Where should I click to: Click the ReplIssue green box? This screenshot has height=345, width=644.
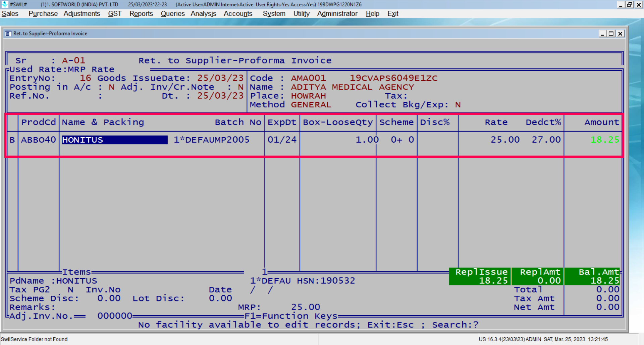(x=480, y=276)
